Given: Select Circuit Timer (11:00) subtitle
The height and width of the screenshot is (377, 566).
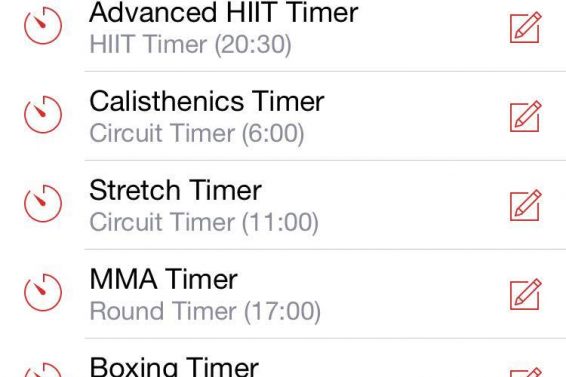Looking at the screenshot, I should coord(204,222).
